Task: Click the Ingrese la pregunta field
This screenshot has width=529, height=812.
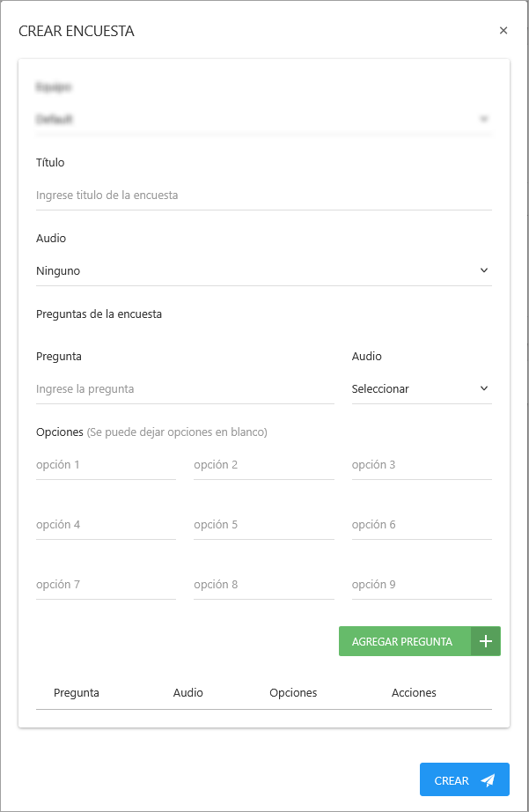Action: click(x=185, y=388)
